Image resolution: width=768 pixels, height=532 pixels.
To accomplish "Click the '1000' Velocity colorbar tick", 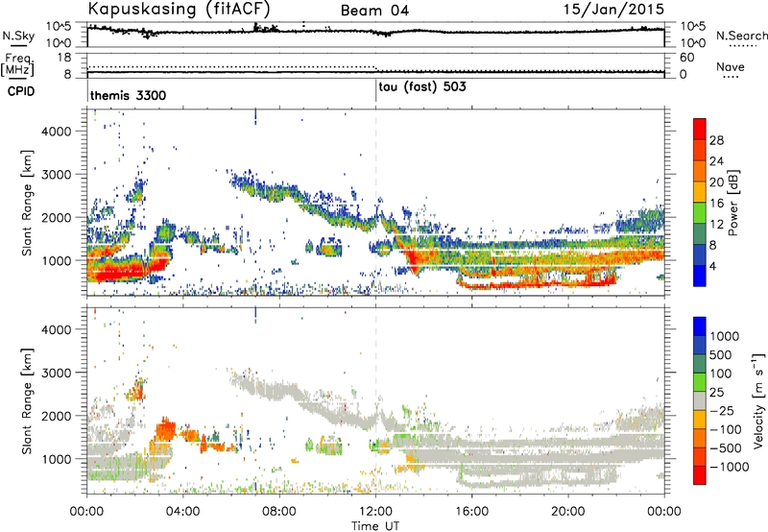I will tap(724, 336).
